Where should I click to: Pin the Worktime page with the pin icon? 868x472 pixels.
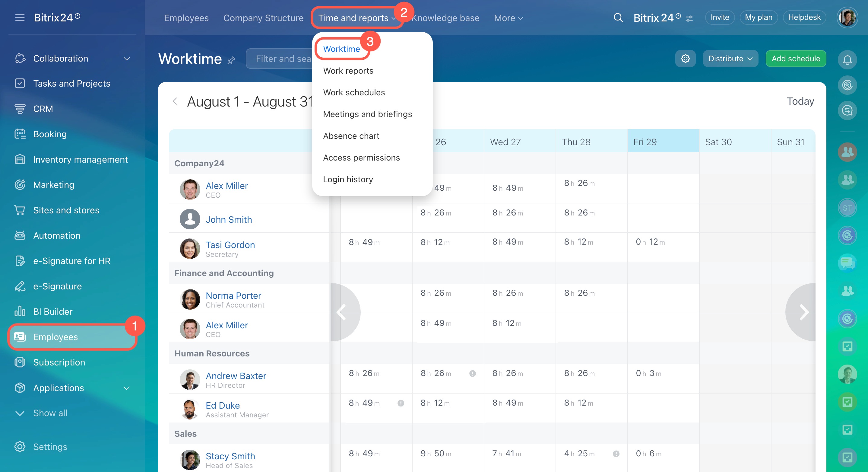click(x=231, y=60)
